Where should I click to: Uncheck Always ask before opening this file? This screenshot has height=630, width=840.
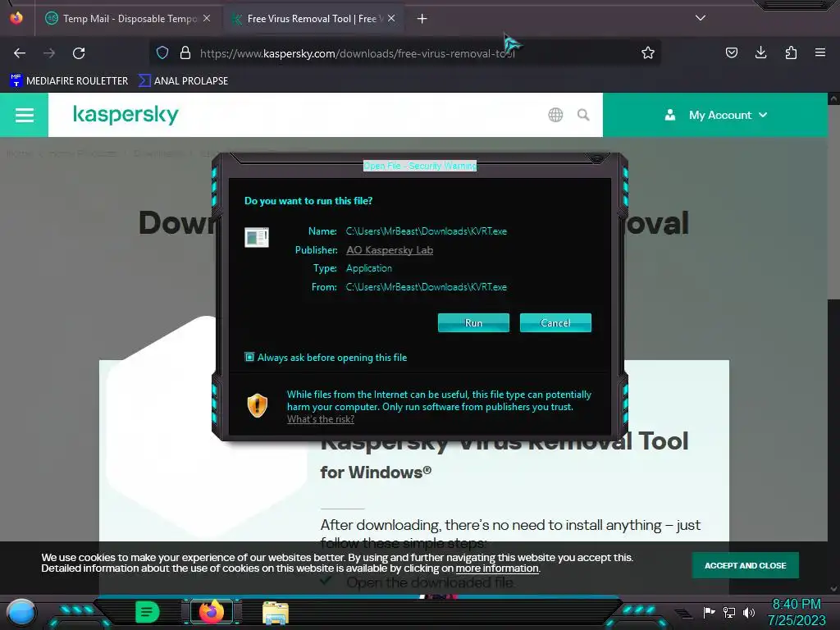(249, 357)
